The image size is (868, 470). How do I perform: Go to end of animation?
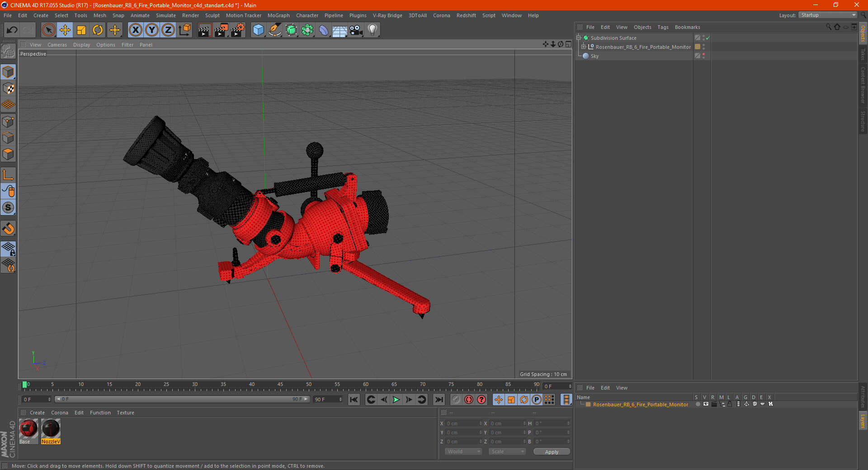439,399
